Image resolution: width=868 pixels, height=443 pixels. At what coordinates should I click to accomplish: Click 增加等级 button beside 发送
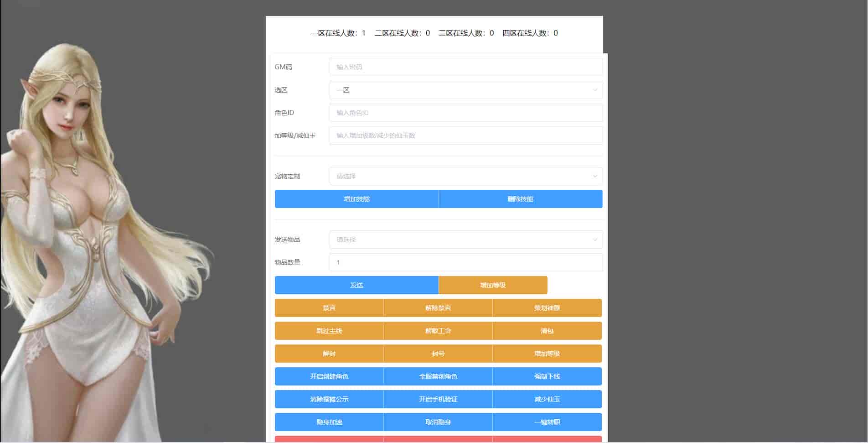click(493, 285)
